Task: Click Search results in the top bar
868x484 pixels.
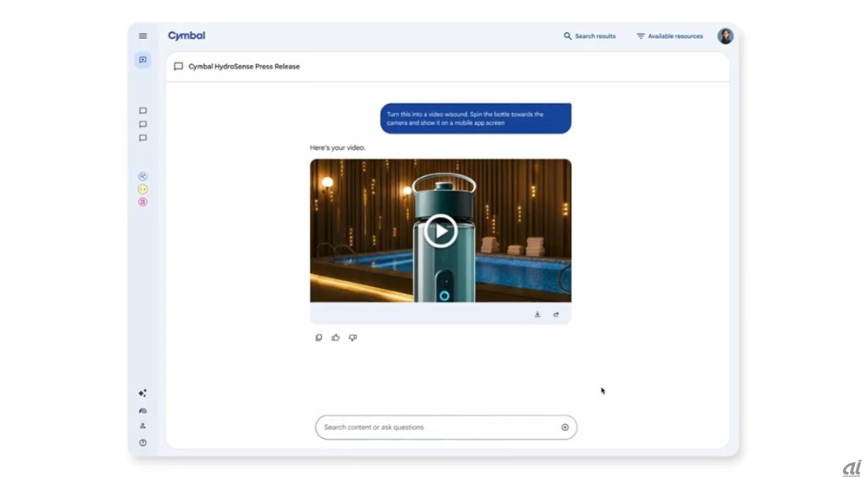Action: 589,36
